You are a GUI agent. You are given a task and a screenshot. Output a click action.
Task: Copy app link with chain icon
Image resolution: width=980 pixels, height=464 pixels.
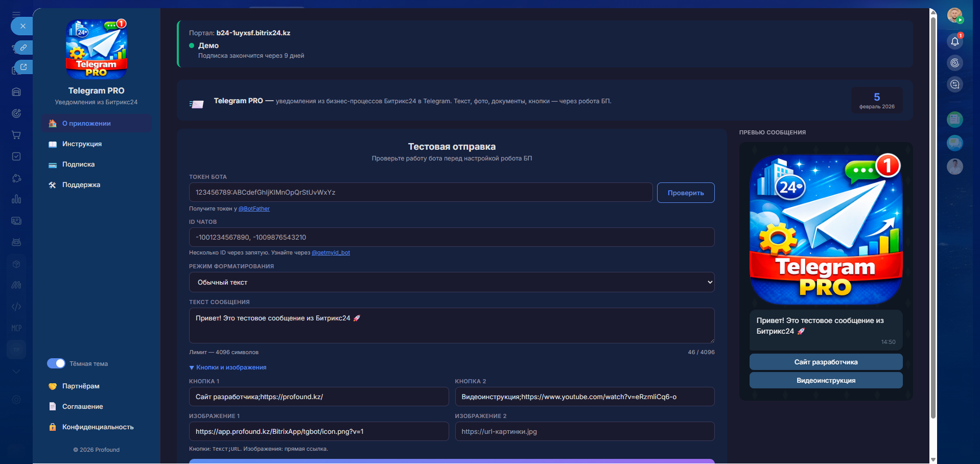click(23, 48)
